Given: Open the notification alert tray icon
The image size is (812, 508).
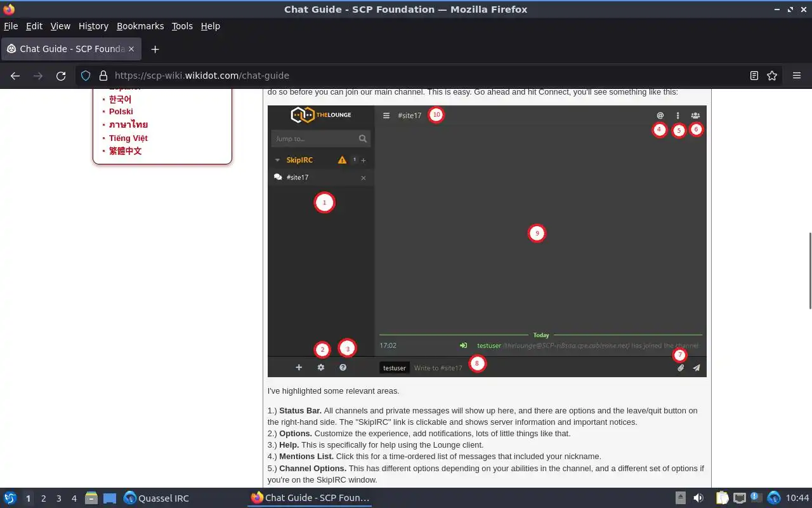Looking at the screenshot, I should 756,497.
